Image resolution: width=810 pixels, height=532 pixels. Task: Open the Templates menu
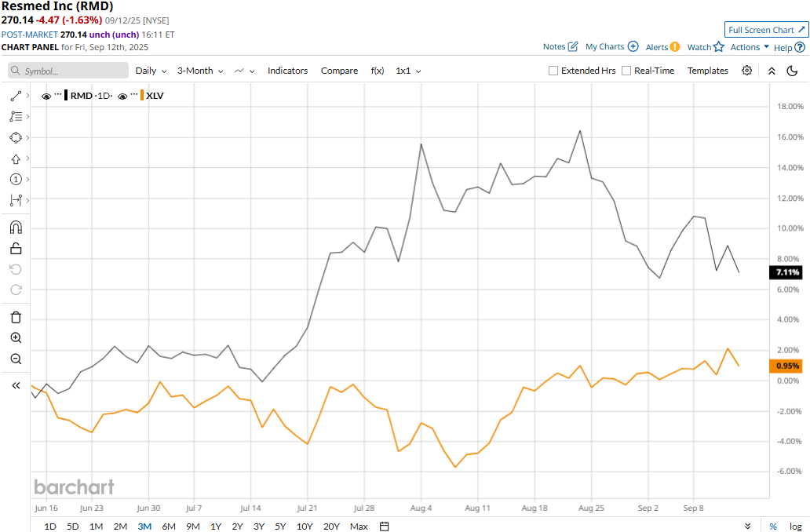pos(707,71)
